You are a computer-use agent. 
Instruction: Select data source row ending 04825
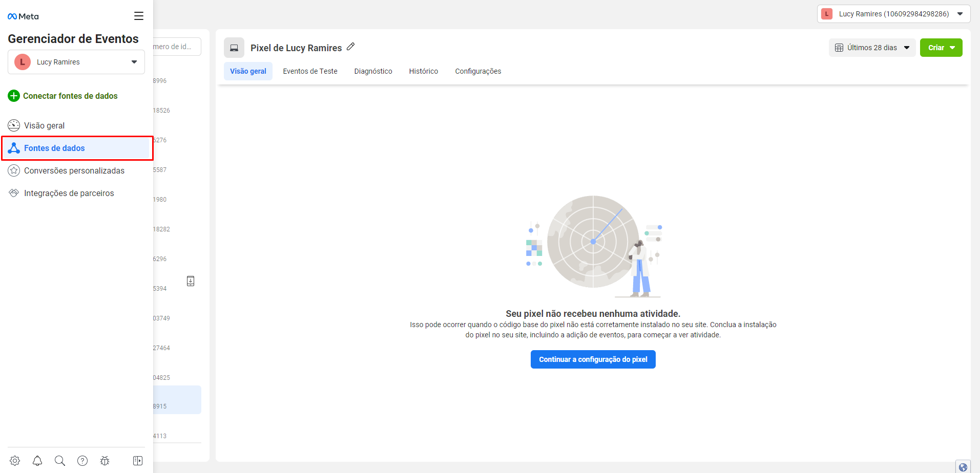177,377
